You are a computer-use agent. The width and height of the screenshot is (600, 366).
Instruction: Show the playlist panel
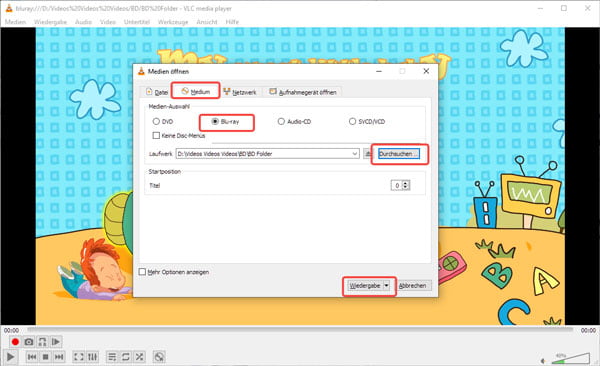[x=112, y=357]
